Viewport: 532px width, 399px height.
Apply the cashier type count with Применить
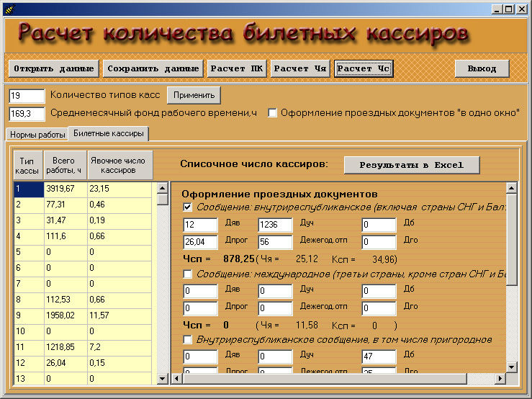coord(194,95)
